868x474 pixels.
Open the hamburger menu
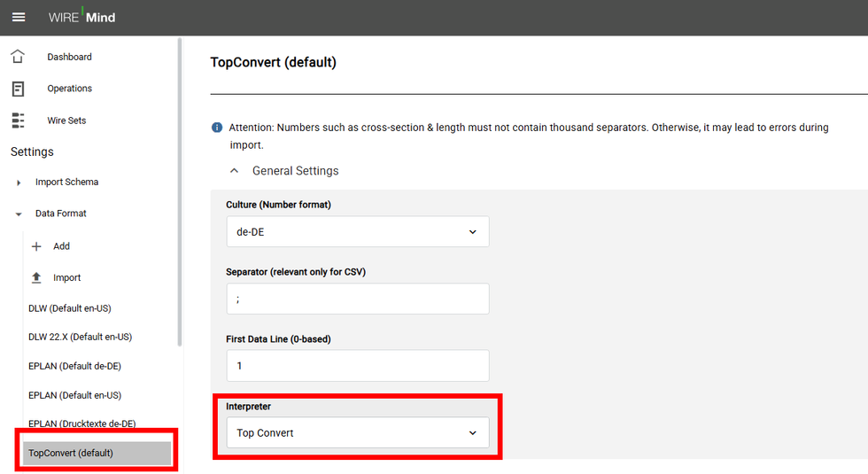click(19, 18)
